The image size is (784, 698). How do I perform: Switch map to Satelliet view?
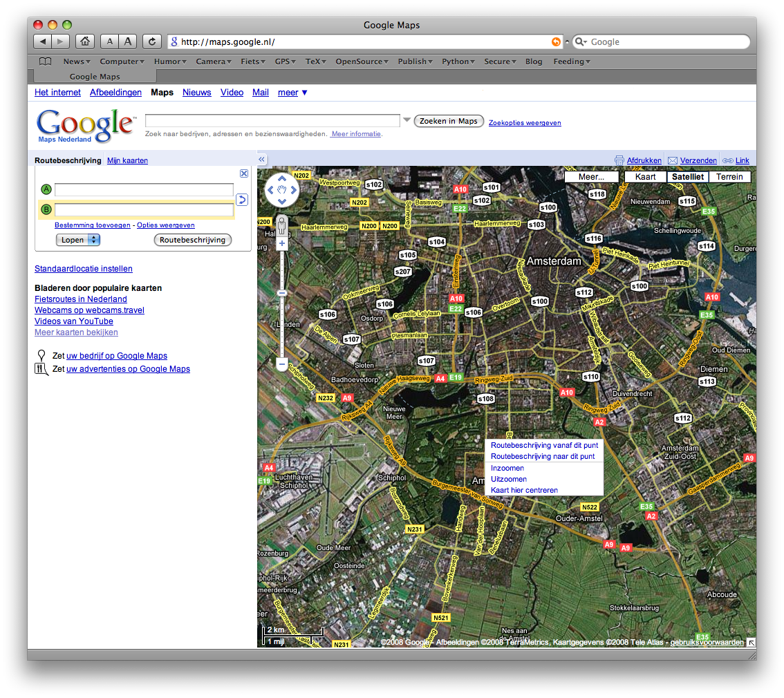click(x=687, y=177)
